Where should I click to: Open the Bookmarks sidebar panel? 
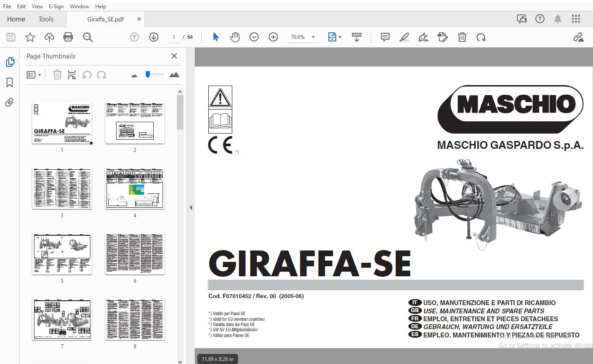[x=10, y=82]
